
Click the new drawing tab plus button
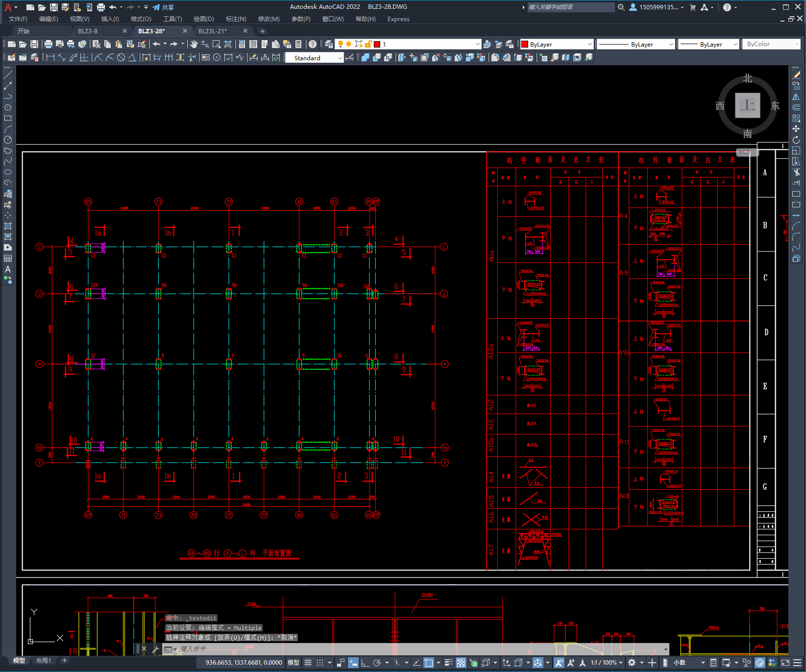[x=263, y=31]
